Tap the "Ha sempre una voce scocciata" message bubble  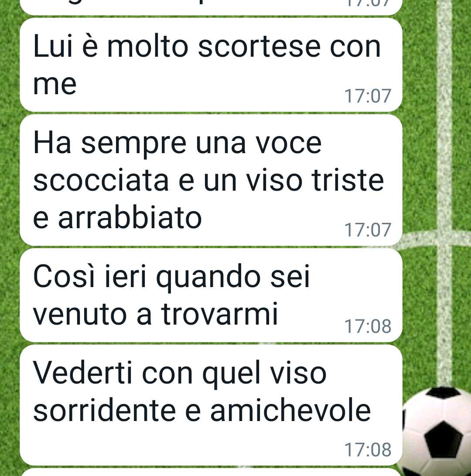tap(211, 180)
